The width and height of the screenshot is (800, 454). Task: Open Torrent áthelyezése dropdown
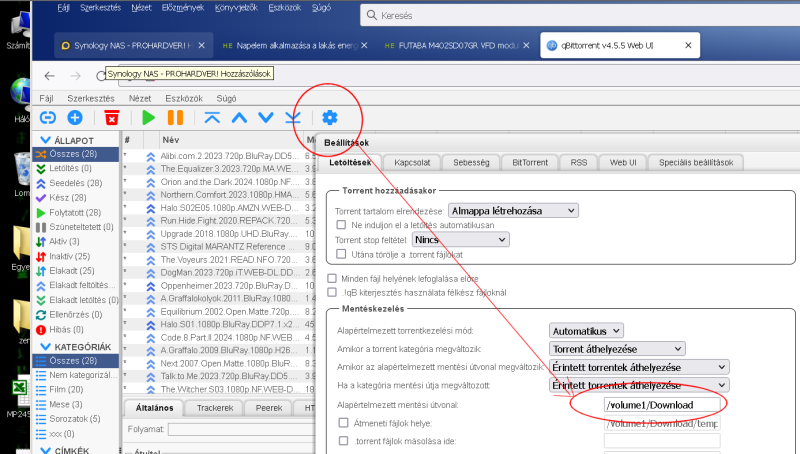(x=617, y=349)
